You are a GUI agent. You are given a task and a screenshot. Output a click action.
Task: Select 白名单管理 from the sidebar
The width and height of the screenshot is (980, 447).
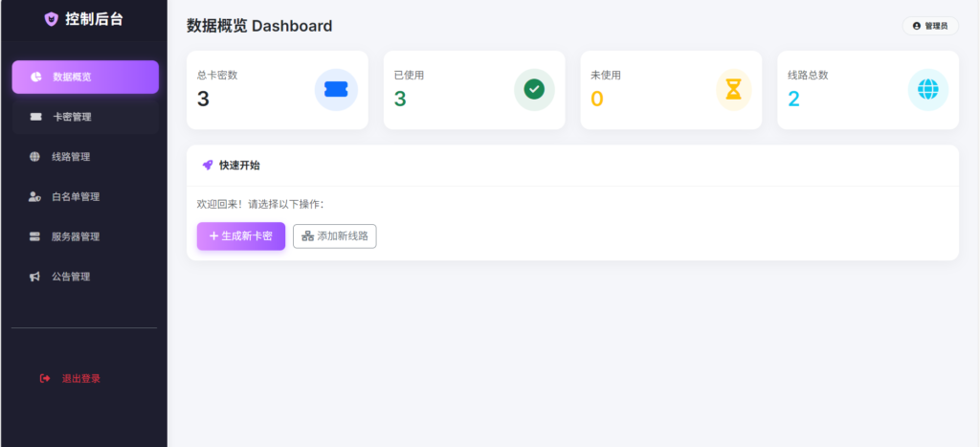(85, 196)
